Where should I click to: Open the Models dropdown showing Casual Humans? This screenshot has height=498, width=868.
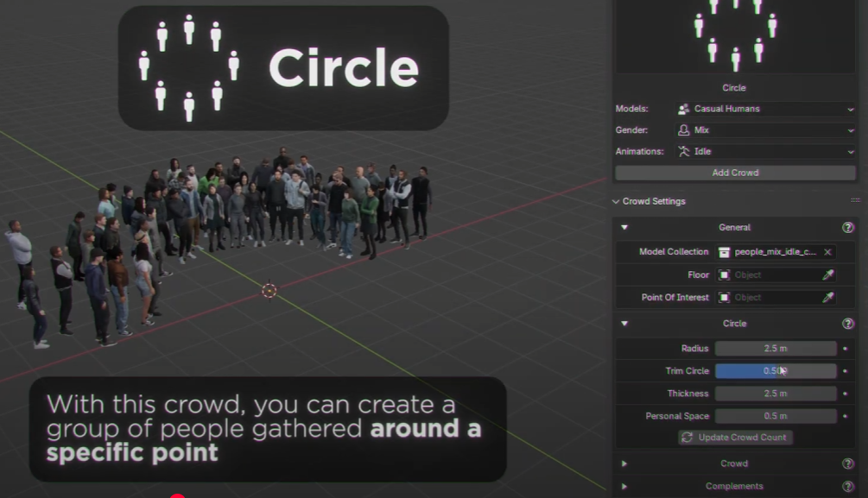[764, 109]
